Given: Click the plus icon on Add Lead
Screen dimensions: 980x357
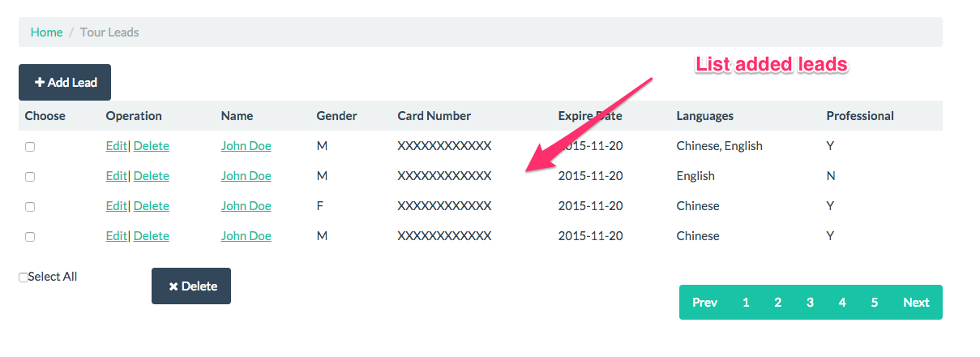Looking at the screenshot, I should [39, 83].
